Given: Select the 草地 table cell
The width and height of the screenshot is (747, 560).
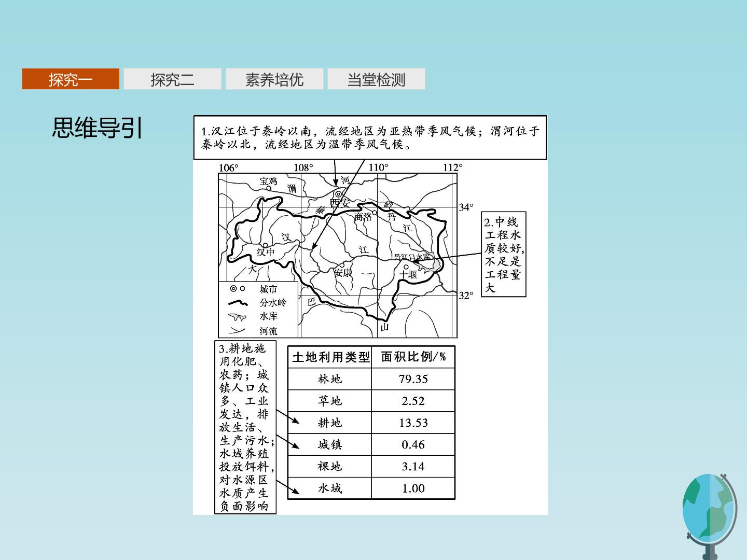Looking at the screenshot, I should click(330, 401).
